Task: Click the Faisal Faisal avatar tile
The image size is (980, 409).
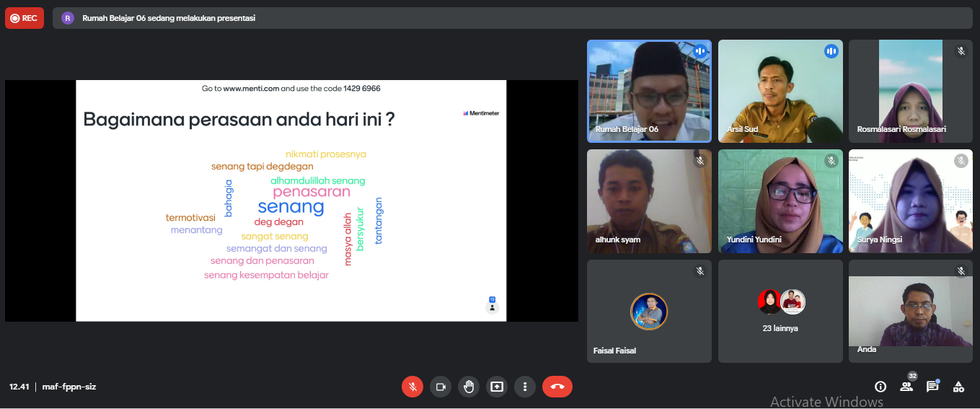Action: [649, 312]
